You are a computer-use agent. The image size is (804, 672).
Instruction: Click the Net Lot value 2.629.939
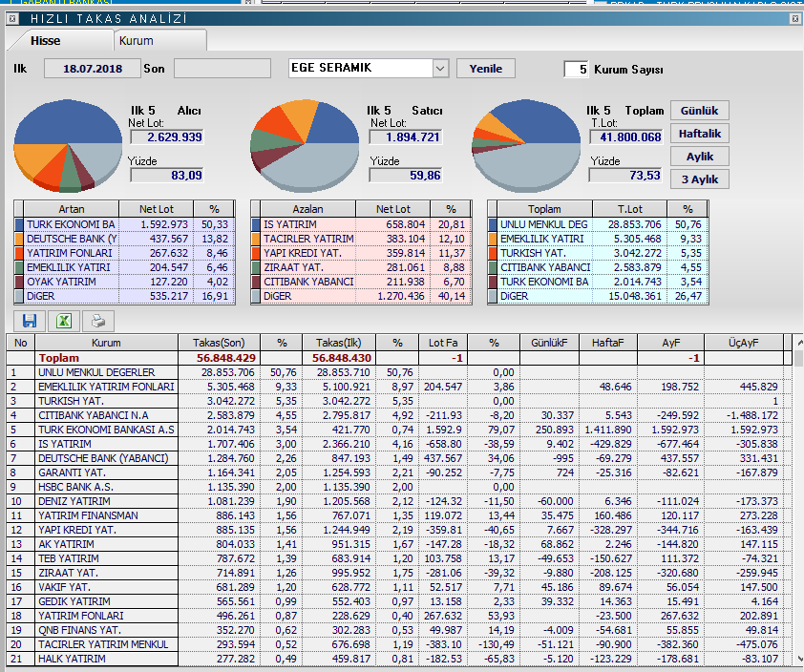click(167, 137)
